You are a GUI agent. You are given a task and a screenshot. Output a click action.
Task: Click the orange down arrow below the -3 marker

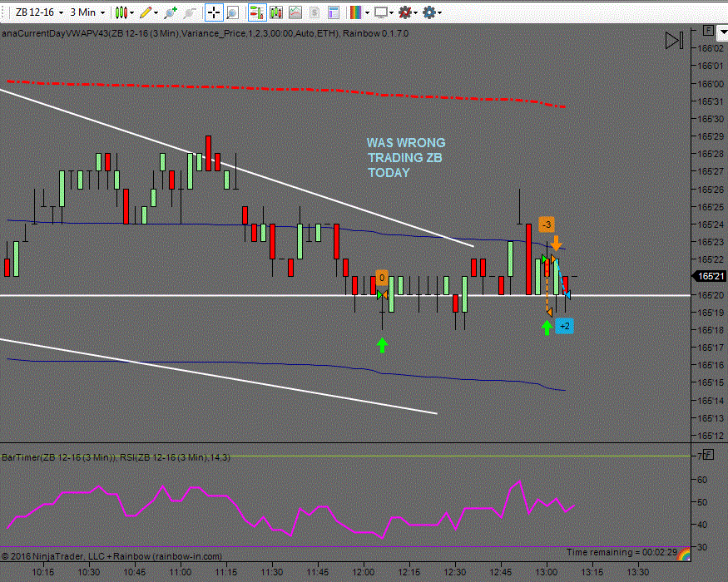coord(556,244)
